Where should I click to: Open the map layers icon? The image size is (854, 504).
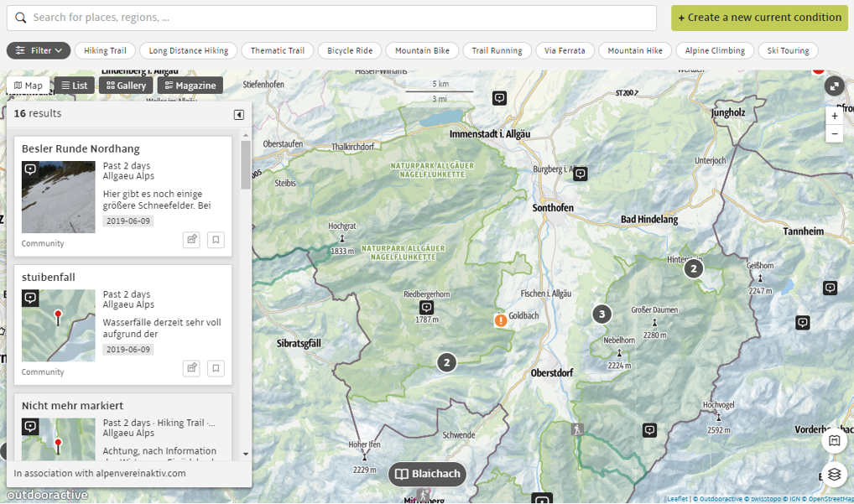point(834,474)
